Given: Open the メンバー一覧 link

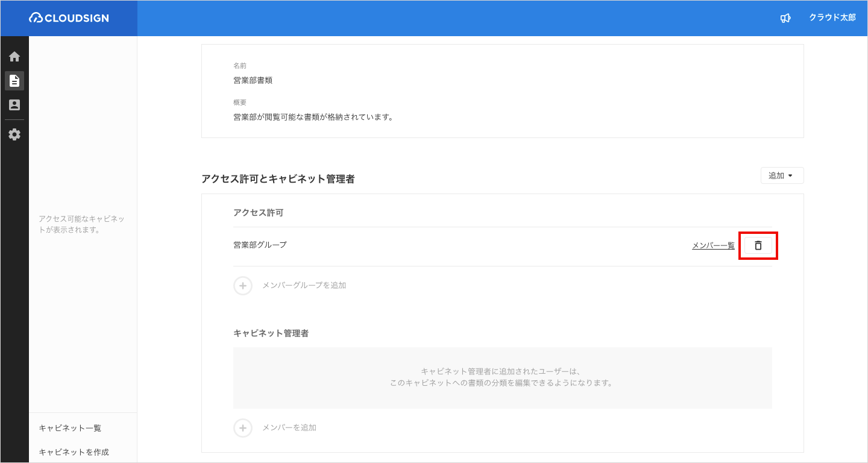Looking at the screenshot, I should tap(713, 245).
